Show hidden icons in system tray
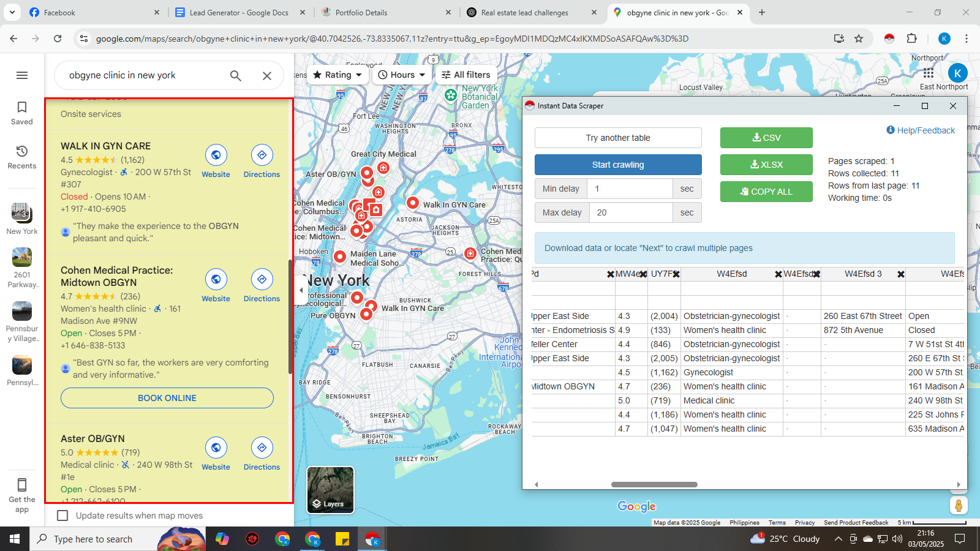This screenshot has height=551, width=980. (838, 539)
